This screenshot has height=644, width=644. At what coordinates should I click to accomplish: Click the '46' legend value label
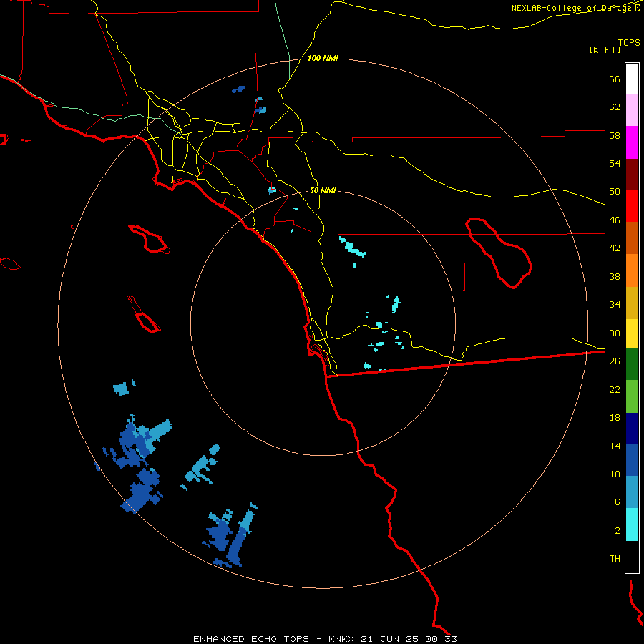pyautogui.click(x=615, y=220)
